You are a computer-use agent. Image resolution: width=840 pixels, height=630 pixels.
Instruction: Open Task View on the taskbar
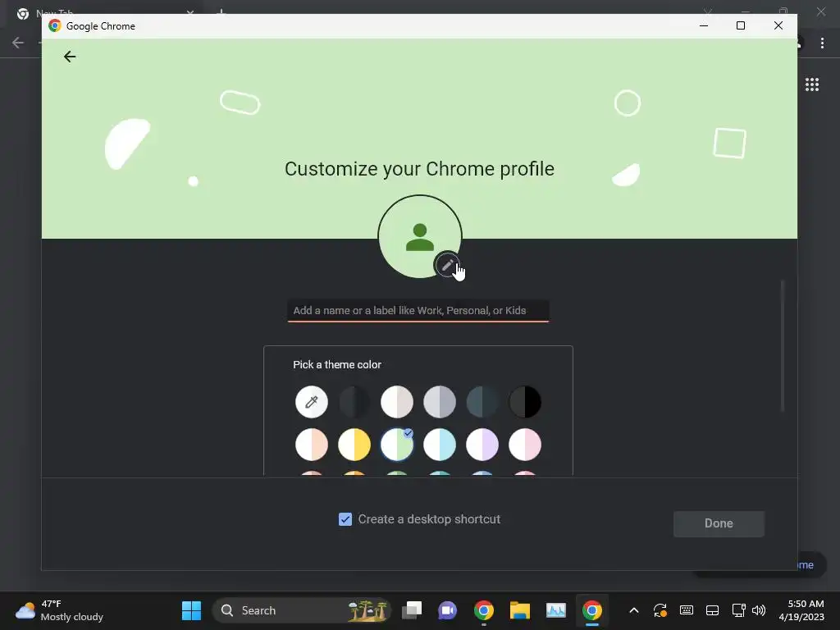[412, 610]
